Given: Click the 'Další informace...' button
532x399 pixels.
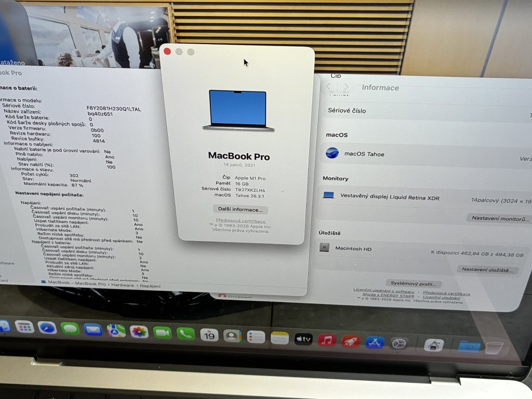Looking at the screenshot, I should [241, 210].
